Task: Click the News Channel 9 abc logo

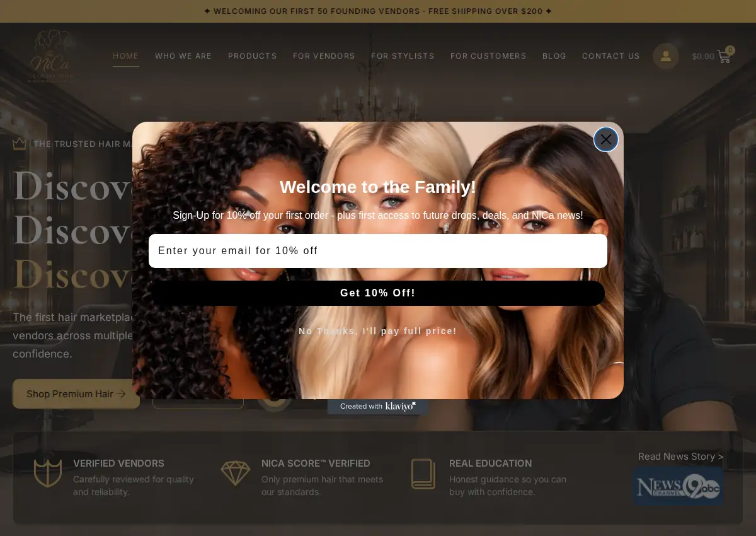Action: pyautogui.click(x=678, y=486)
